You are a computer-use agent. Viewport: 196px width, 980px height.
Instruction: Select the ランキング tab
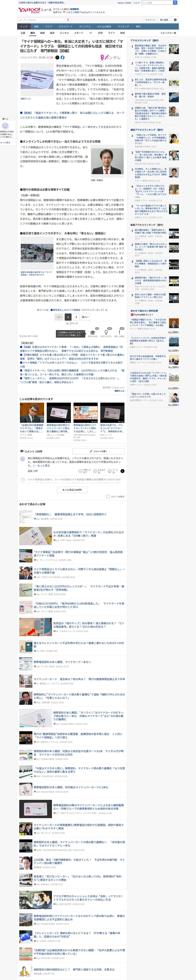[x=123, y=27]
